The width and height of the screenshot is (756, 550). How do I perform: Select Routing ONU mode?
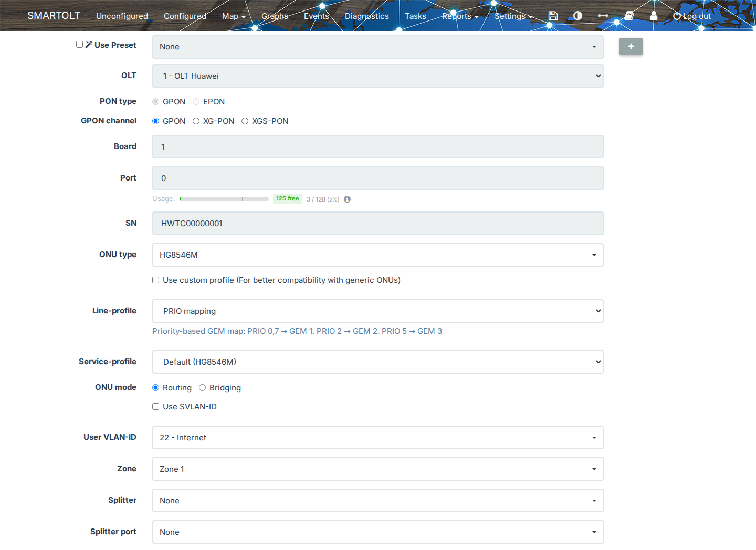155,387
